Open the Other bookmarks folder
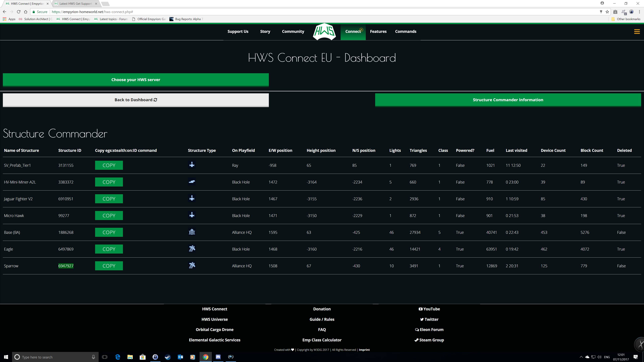This screenshot has height=362, width=644. 626,19
